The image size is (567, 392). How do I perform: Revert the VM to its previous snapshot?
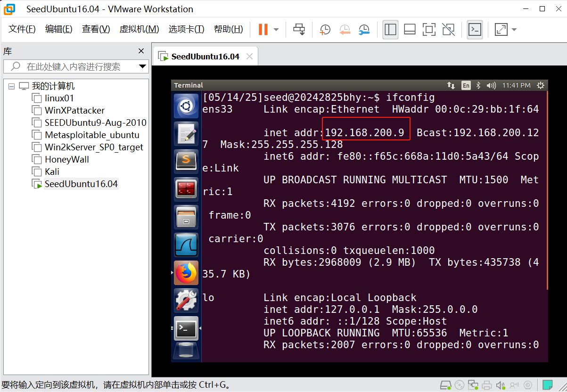point(345,30)
